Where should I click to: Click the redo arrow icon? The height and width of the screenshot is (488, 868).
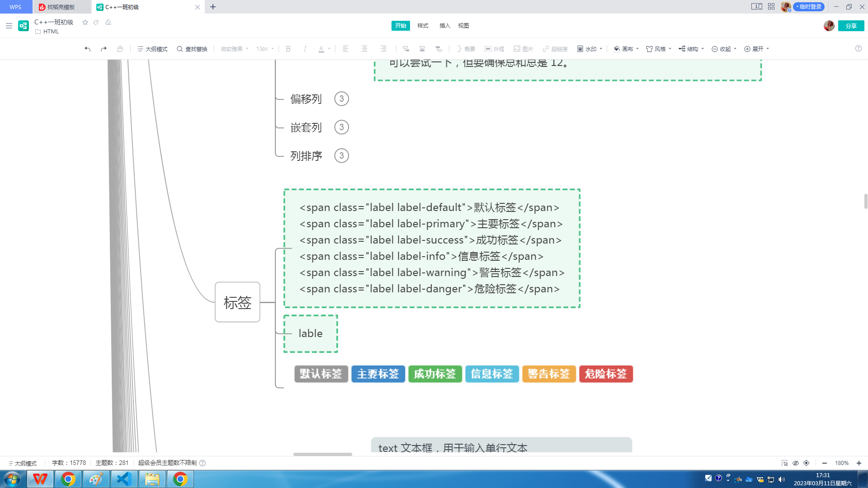(x=104, y=49)
